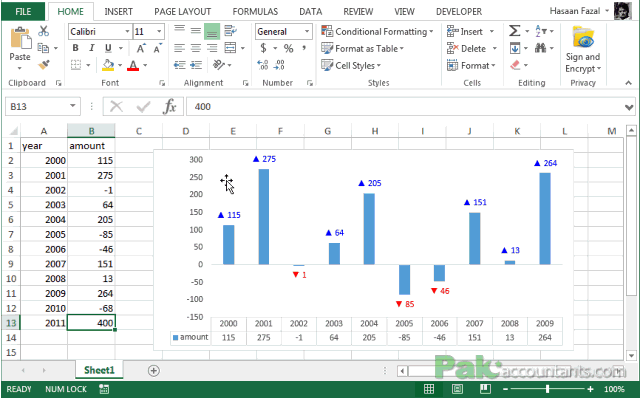Collapse the ribbon with the caret
This screenshot has width=640, height=398.
click(x=628, y=83)
